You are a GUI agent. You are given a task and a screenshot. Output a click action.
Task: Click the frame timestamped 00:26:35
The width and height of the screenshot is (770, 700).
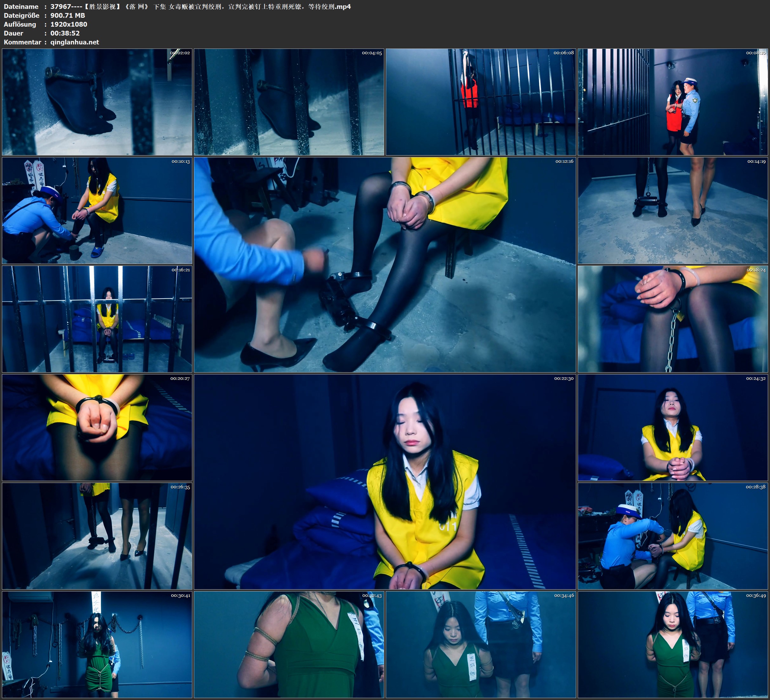click(x=97, y=536)
